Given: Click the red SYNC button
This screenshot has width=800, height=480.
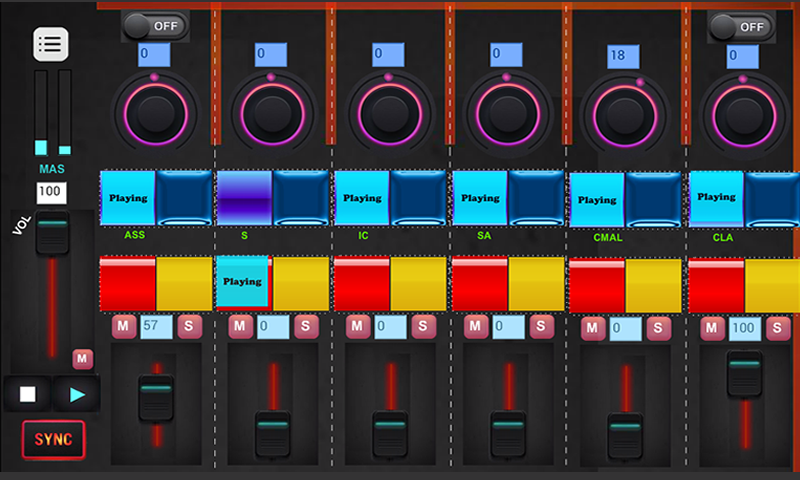Looking at the screenshot, I should [53, 439].
